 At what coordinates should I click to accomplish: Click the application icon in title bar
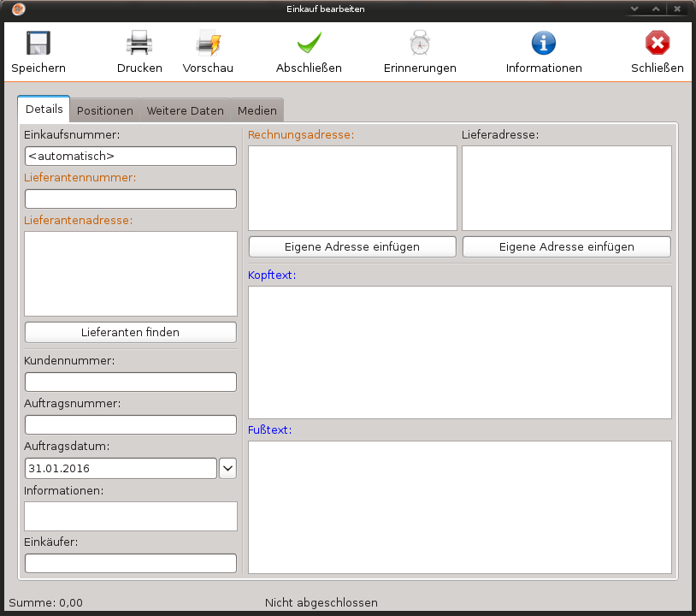(x=19, y=9)
